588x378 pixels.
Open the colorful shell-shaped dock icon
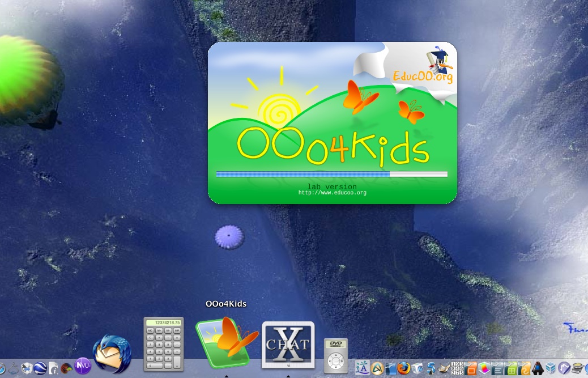click(x=66, y=368)
